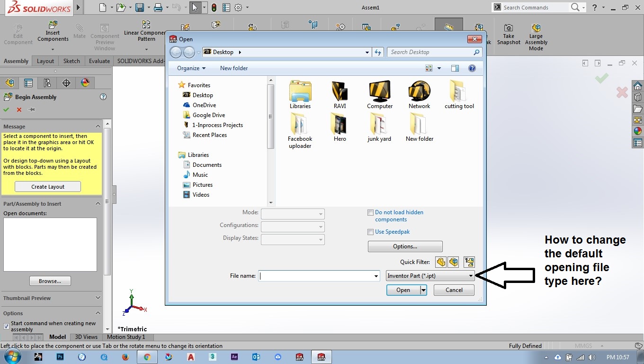This screenshot has width=644, height=364.
Task: Click Take Snapshot camera tool
Action: pos(509,35)
